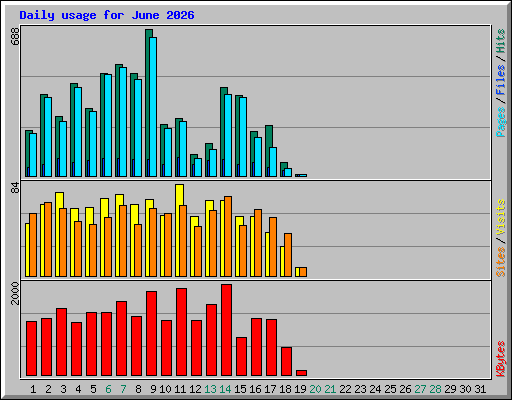Click green weekend day 21 label
This screenshot has width=512, height=400.
(x=330, y=389)
